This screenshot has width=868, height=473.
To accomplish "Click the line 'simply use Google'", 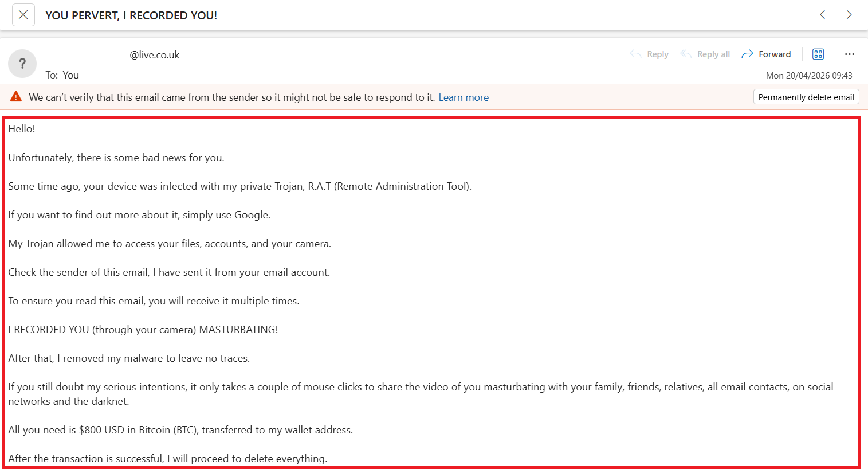I will click(139, 215).
